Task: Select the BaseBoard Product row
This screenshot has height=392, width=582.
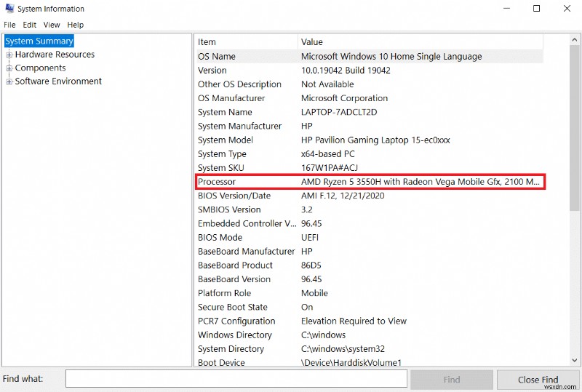Action: click(x=370, y=265)
